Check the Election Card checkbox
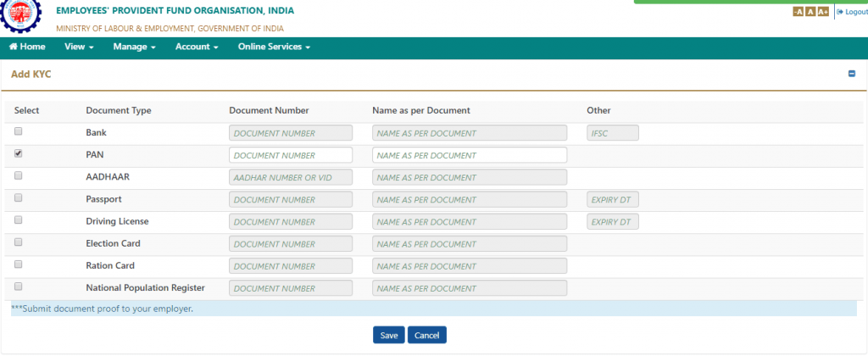This screenshot has height=356, width=868. point(19,242)
